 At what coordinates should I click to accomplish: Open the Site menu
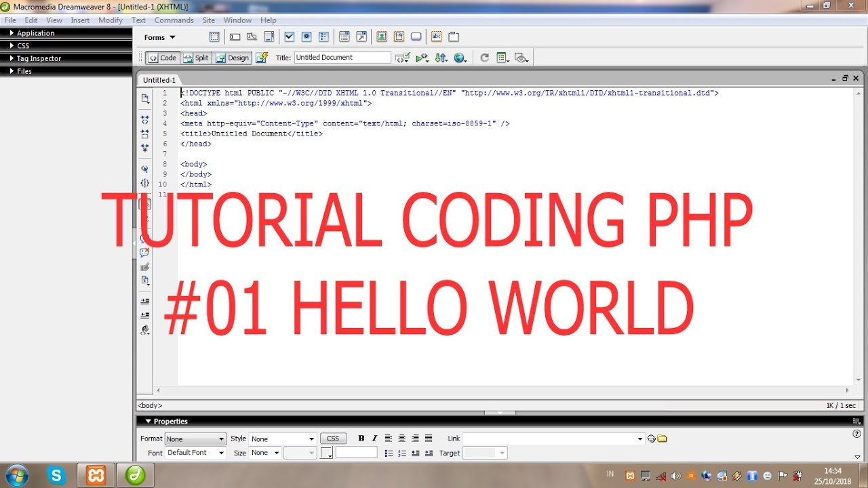coord(209,20)
